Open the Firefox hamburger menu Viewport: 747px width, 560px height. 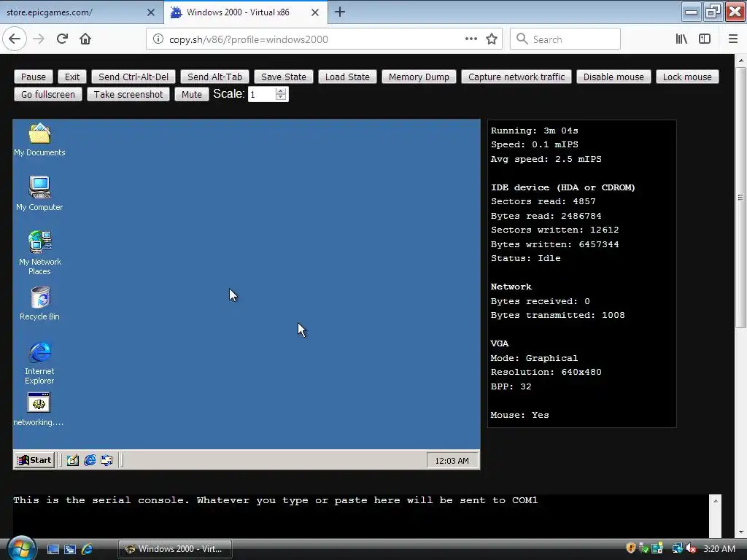tap(733, 39)
